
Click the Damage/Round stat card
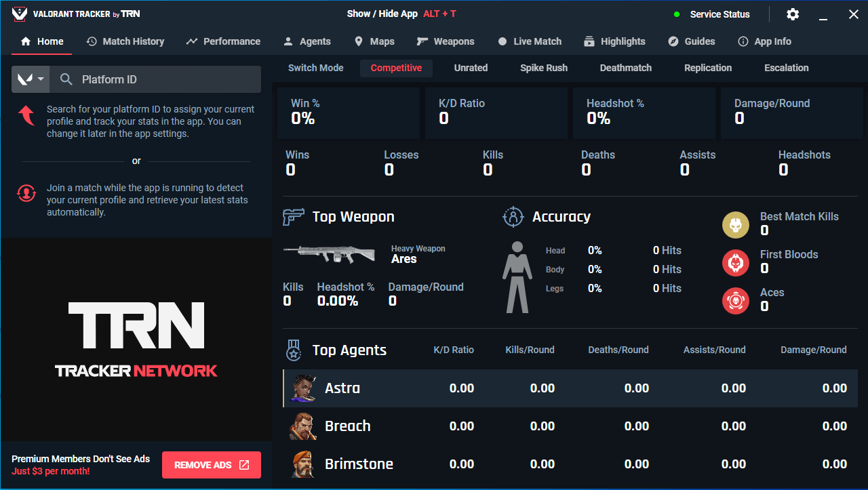pyautogui.click(x=792, y=113)
